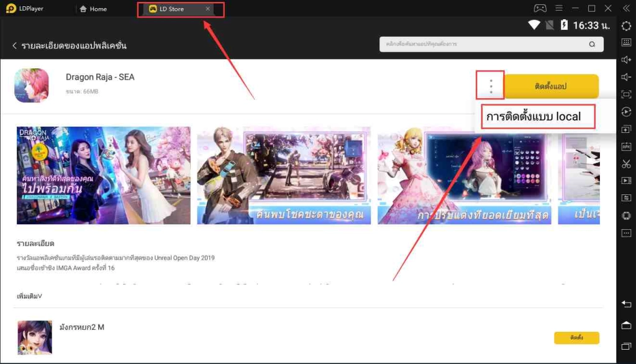
Task: Expand description with เพิ่มเติม link
Action: [x=29, y=296]
